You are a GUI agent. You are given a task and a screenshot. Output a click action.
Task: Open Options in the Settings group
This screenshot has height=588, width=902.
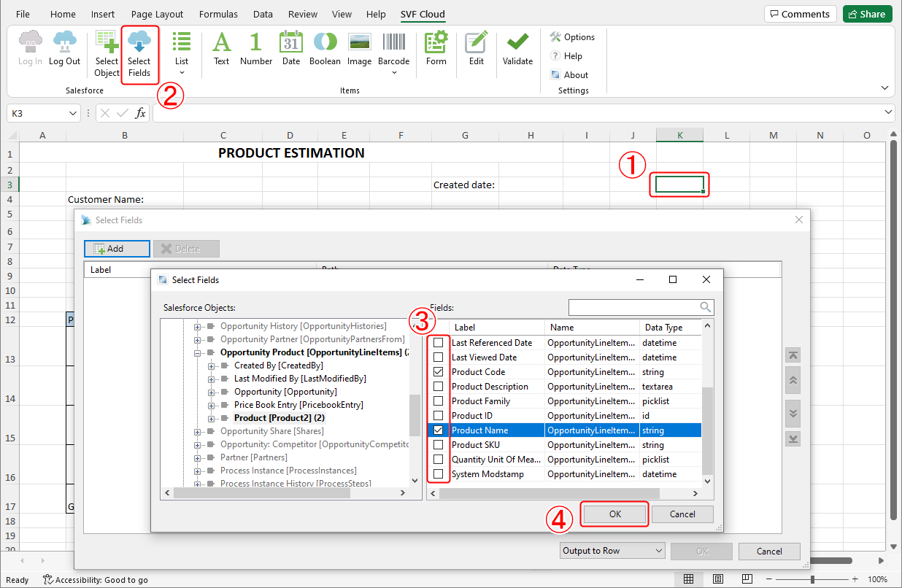coord(573,37)
